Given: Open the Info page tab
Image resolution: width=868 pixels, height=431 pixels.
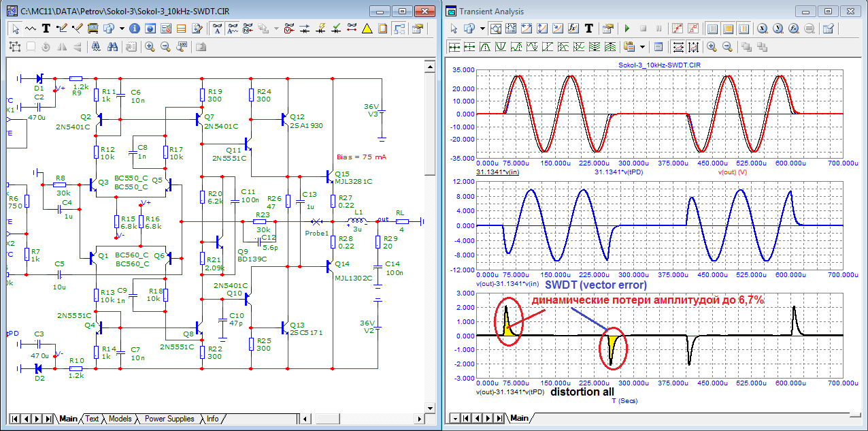Looking at the screenshot, I should coord(212,419).
